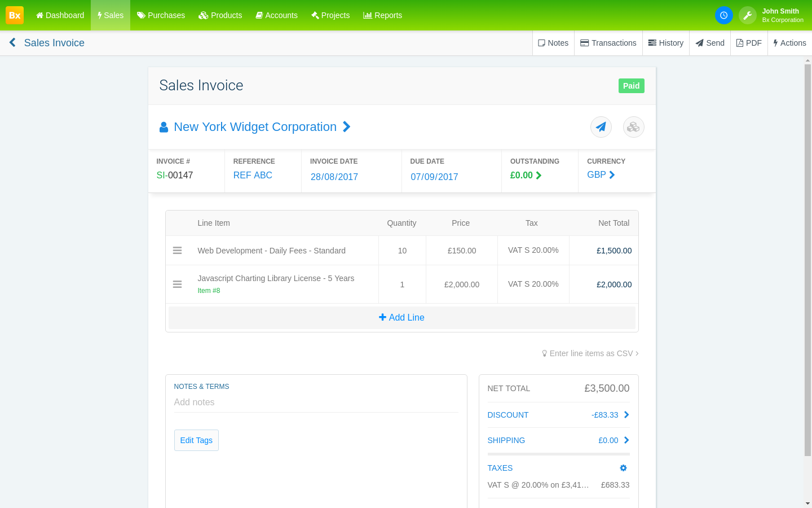This screenshot has height=508, width=812.
Task: Click the Item #8 tag
Action: tap(209, 291)
